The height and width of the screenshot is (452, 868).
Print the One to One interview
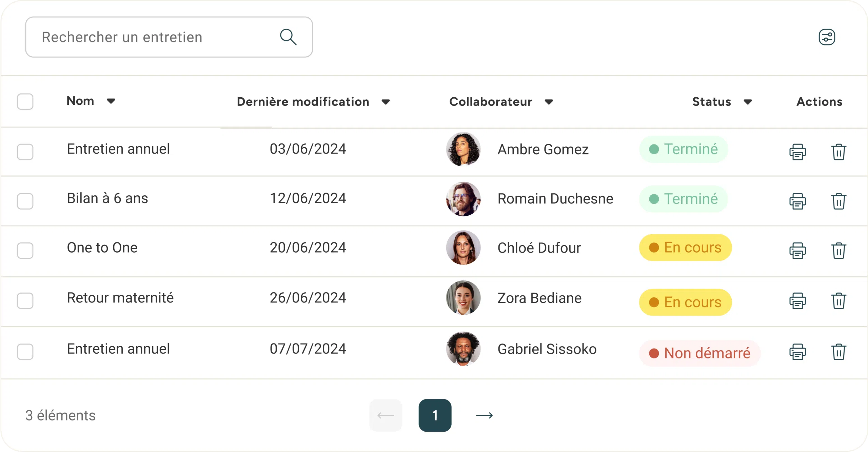(x=798, y=251)
